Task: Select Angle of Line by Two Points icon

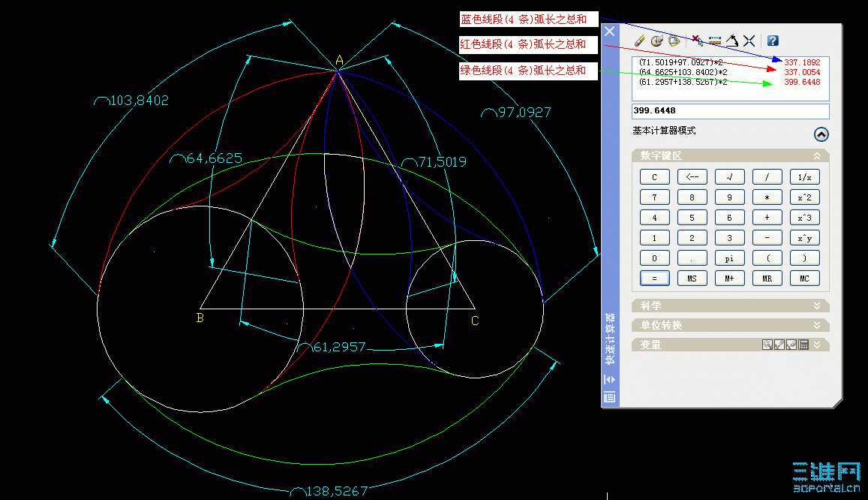Action: (731, 41)
